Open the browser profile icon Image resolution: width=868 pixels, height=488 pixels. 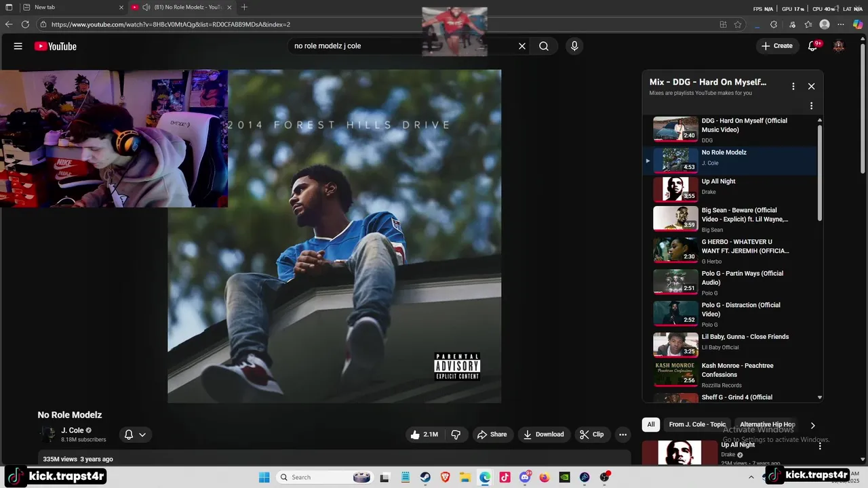click(825, 24)
